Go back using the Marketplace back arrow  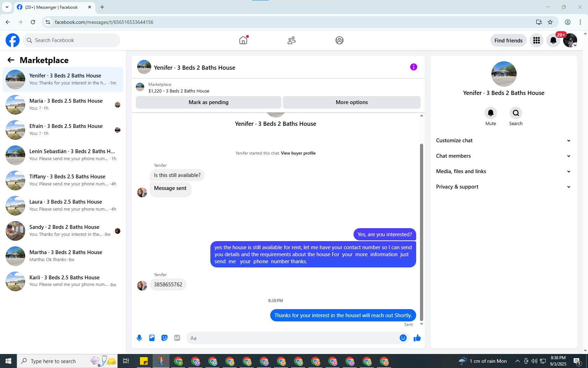[x=11, y=60]
